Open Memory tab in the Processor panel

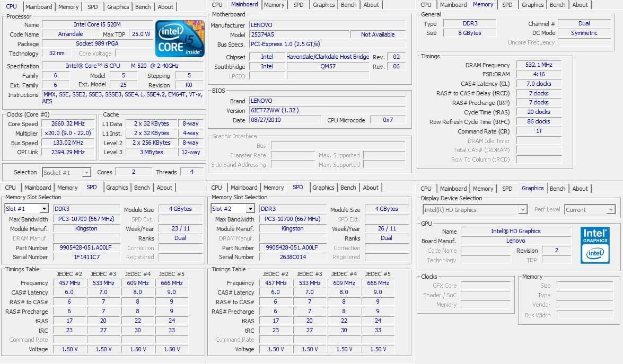[x=68, y=7]
